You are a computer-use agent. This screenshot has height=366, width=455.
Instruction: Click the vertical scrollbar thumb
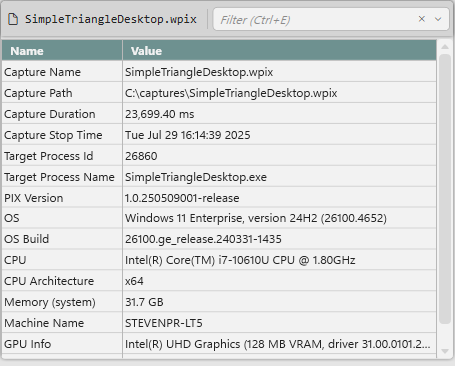pyautogui.click(x=445, y=188)
